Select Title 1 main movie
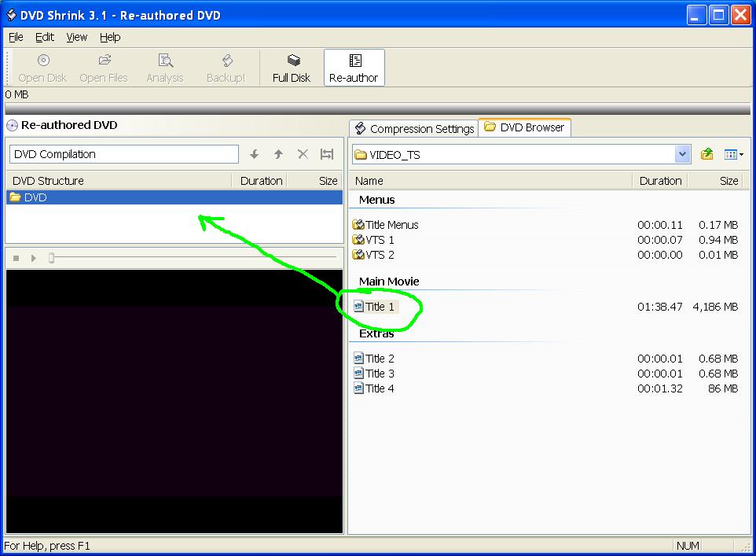 click(376, 307)
